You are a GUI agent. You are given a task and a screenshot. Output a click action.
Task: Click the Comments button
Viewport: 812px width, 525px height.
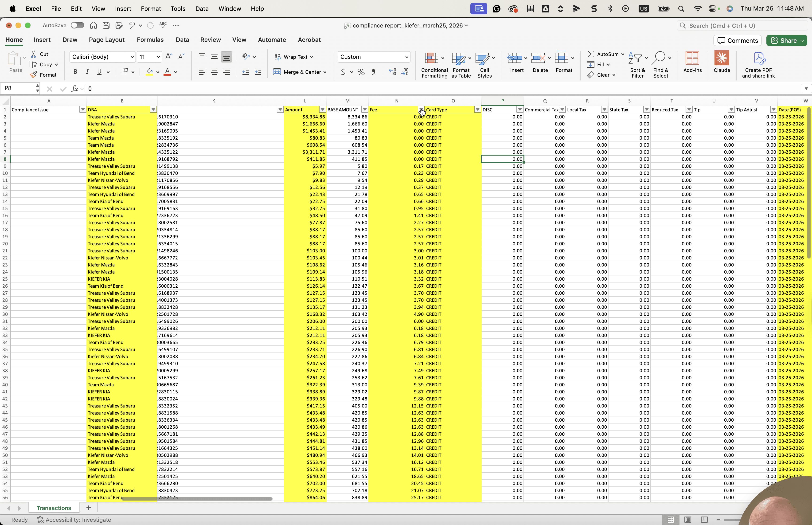point(737,41)
